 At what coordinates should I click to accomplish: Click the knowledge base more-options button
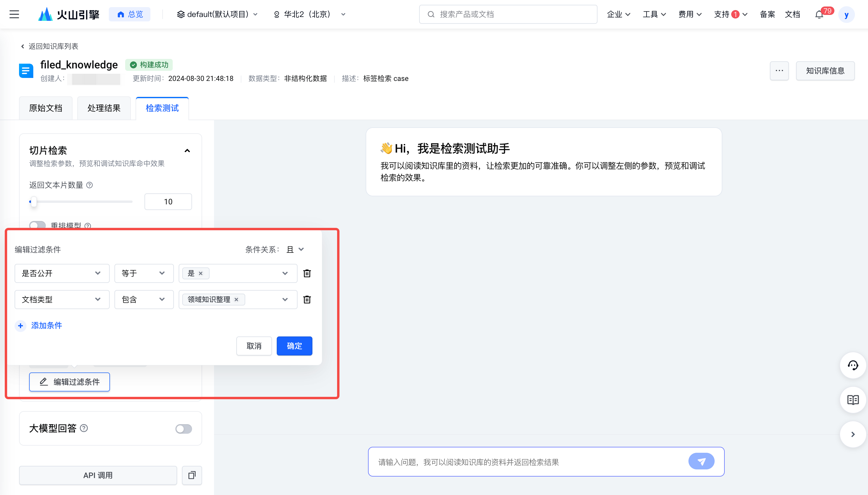click(779, 71)
